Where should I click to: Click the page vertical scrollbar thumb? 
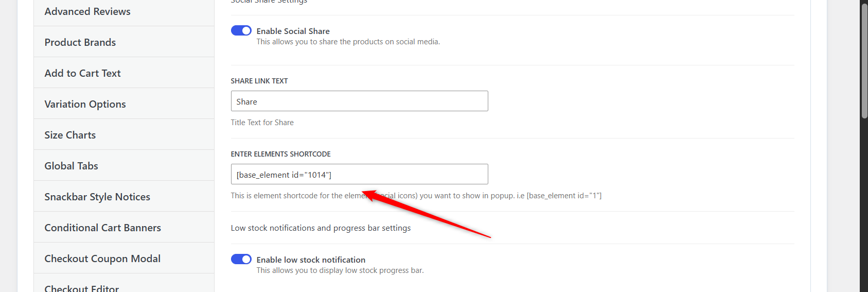tap(864, 61)
